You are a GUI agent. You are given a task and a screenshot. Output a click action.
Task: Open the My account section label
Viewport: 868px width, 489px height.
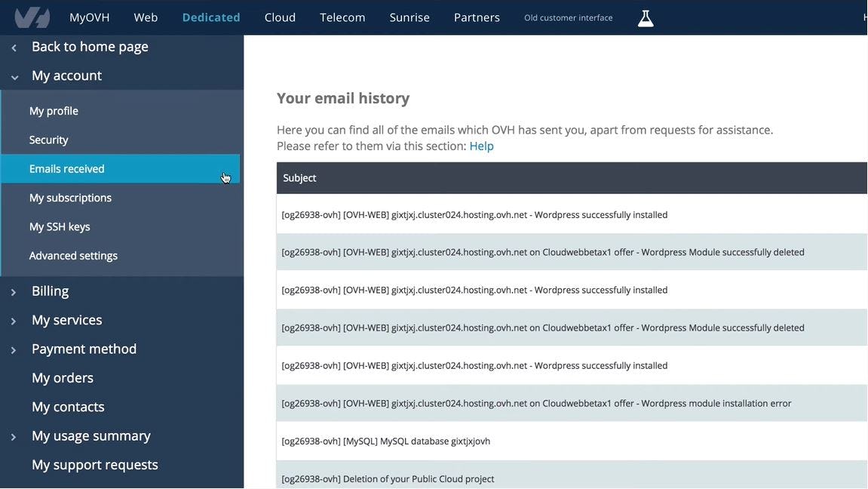point(66,75)
